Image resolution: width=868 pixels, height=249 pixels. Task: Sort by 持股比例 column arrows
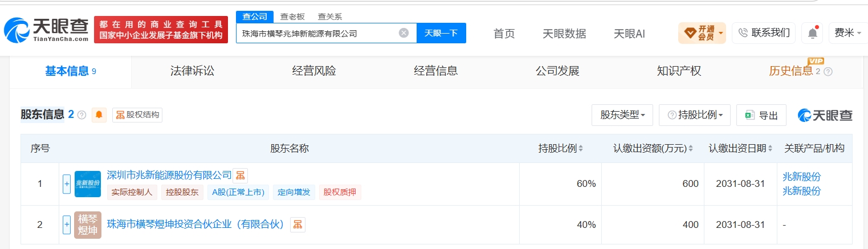pyautogui.click(x=580, y=149)
